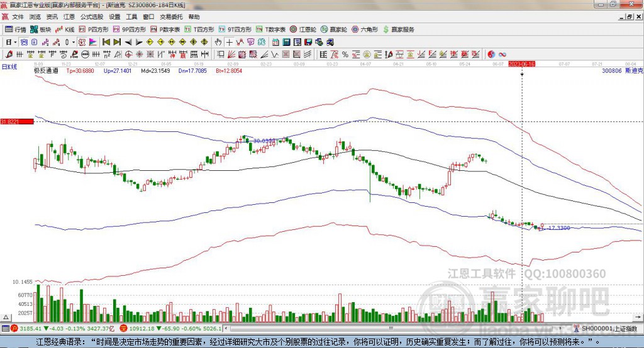Image resolution: width=644 pixels, height=348 pixels.
Task: Click the Md=23.1549 indicator value
Action: (155, 70)
